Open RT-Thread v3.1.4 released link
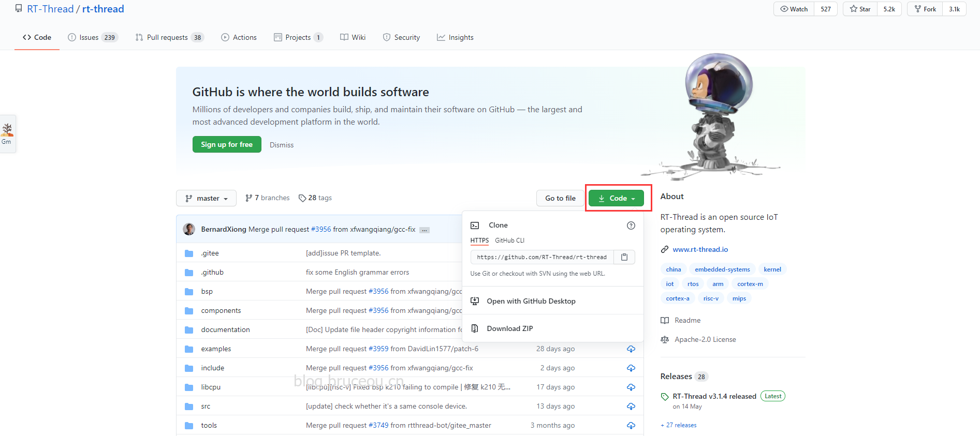Viewport: 980px width, 436px height. point(714,396)
